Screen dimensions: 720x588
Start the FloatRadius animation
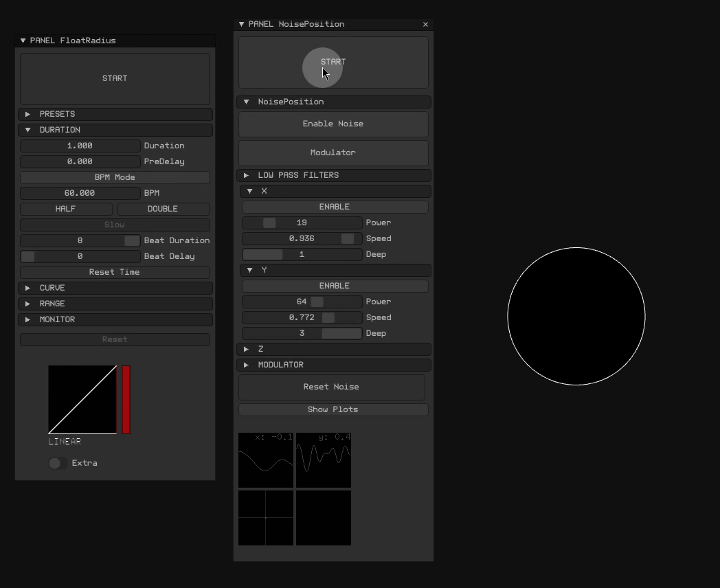(115, 78)
